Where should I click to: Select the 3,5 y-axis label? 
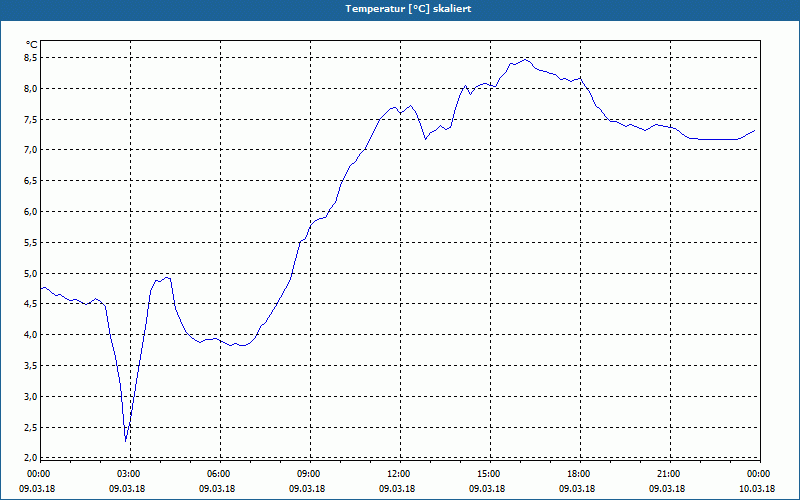[32, 366]
